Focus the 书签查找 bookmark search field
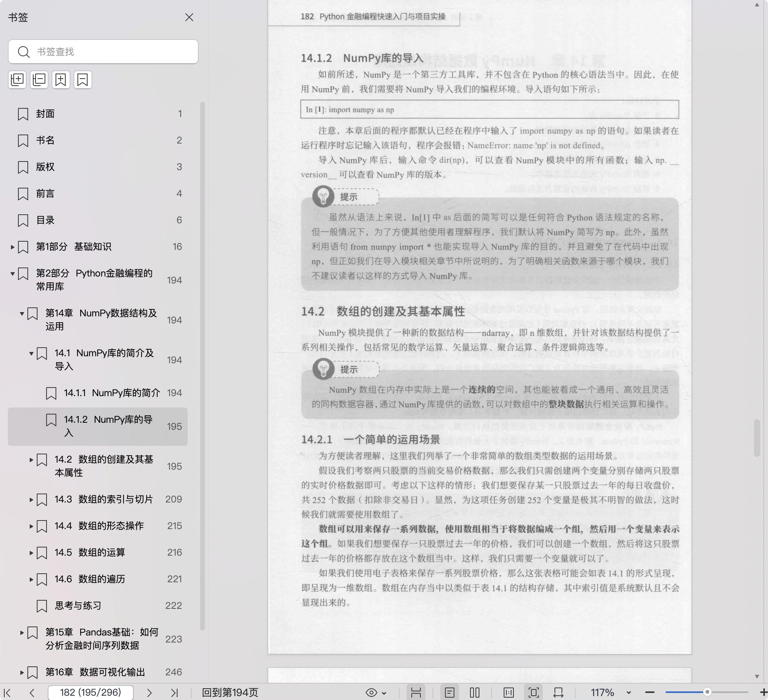 pyautogui.click(x=103, y=52)
